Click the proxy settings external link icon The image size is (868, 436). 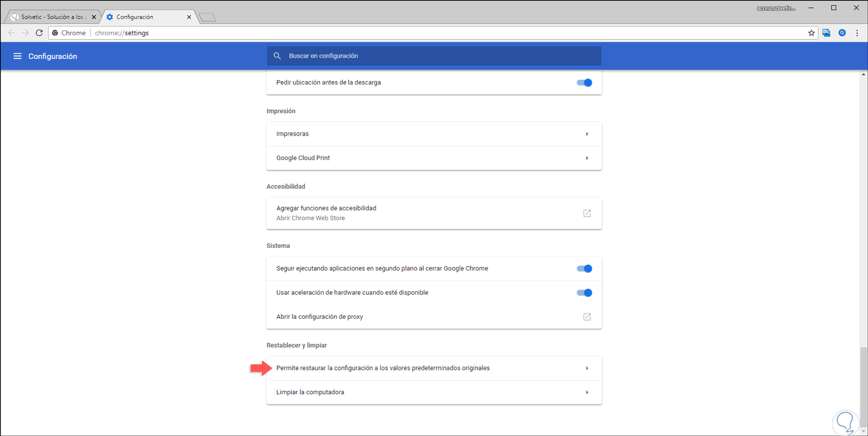587,317
